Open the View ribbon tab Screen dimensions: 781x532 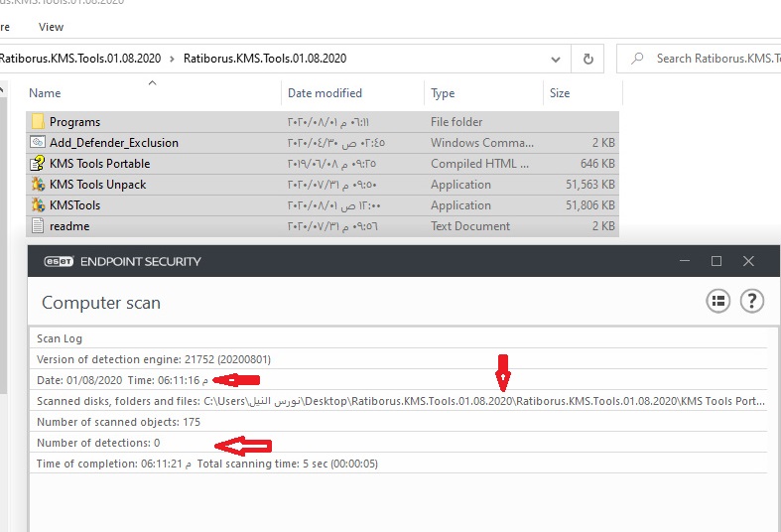[51, 27]
